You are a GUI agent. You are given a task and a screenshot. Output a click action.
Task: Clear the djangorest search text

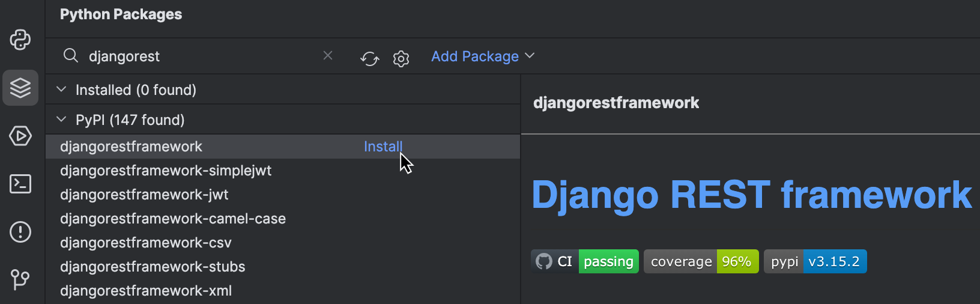coord(328,55)
